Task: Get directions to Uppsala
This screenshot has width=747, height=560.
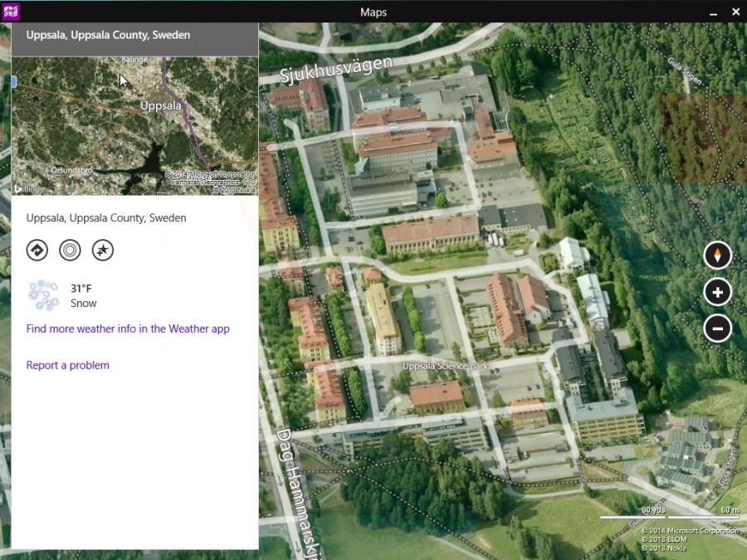Action: [37, 250]
